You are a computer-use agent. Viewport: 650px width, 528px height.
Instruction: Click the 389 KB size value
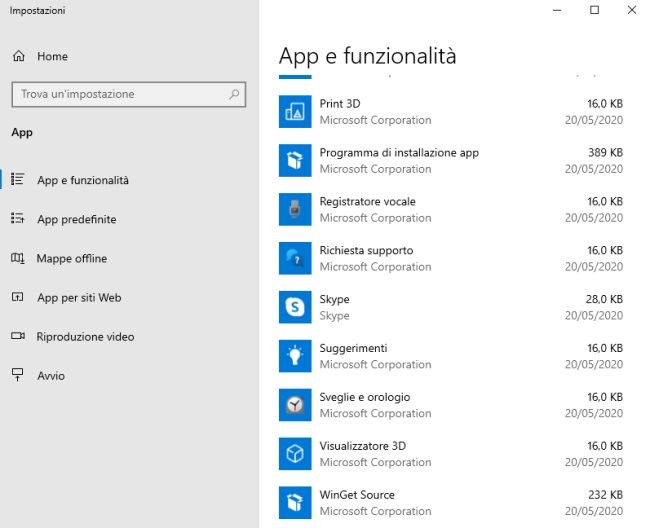(606, 153)
